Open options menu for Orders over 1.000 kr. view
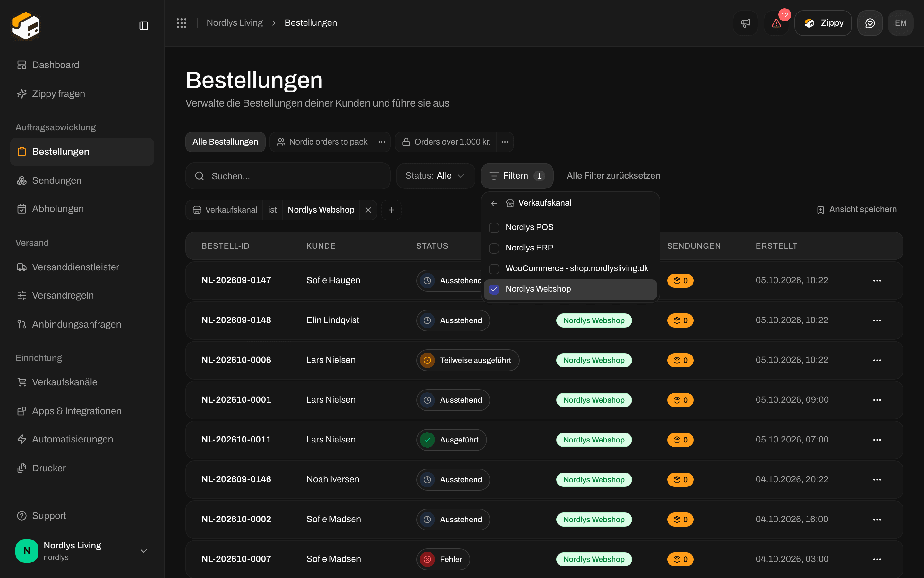The image size is (924, 578). pos(505,142)
